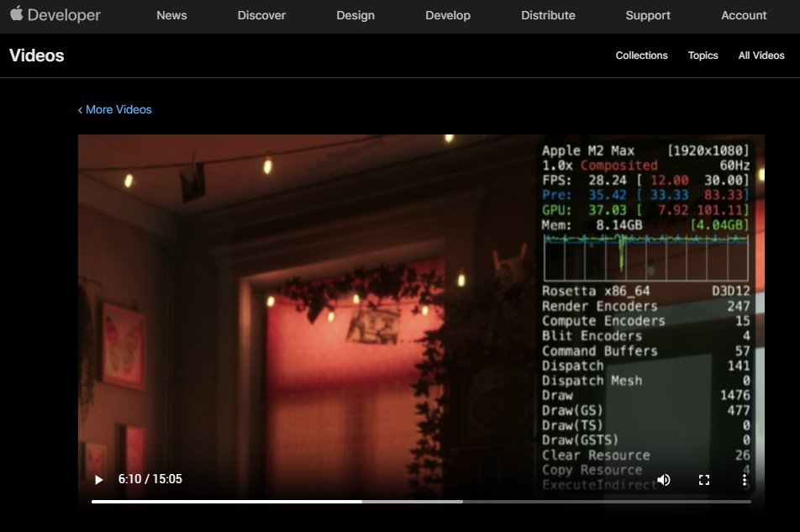Go back to More Videos
Screen dimensions: 800x532
click(x=115, y=109)
